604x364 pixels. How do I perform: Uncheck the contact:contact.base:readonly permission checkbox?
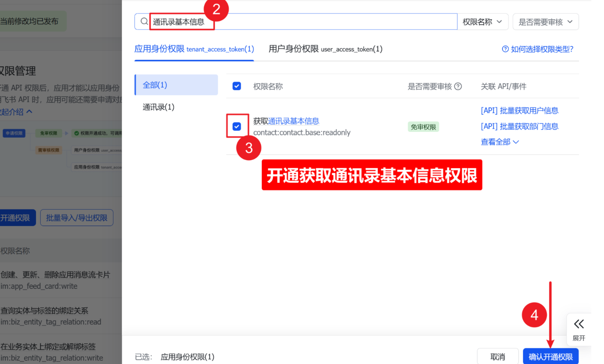pyautogui.click(x=237, y=127)
